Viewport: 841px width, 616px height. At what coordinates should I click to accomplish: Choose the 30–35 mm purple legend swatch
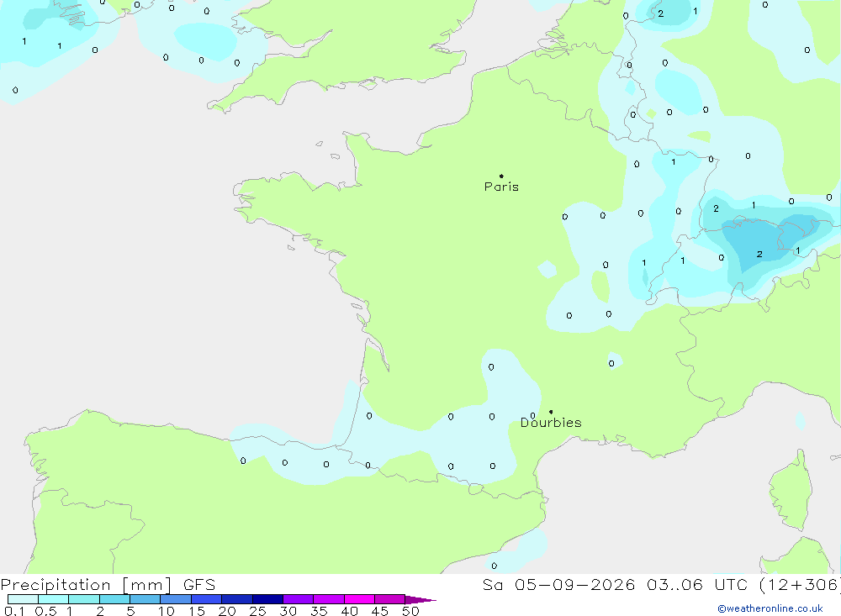tap(299, 599)
